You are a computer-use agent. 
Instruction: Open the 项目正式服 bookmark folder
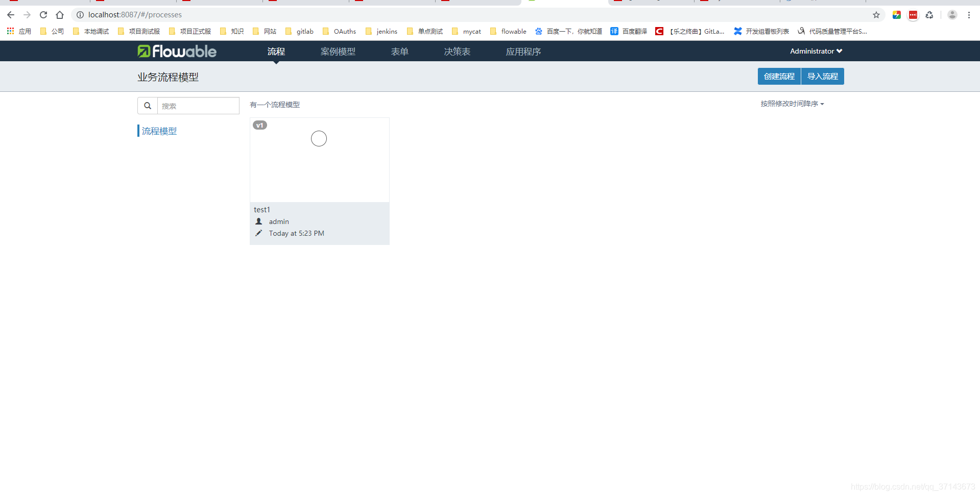coord(190,31)
